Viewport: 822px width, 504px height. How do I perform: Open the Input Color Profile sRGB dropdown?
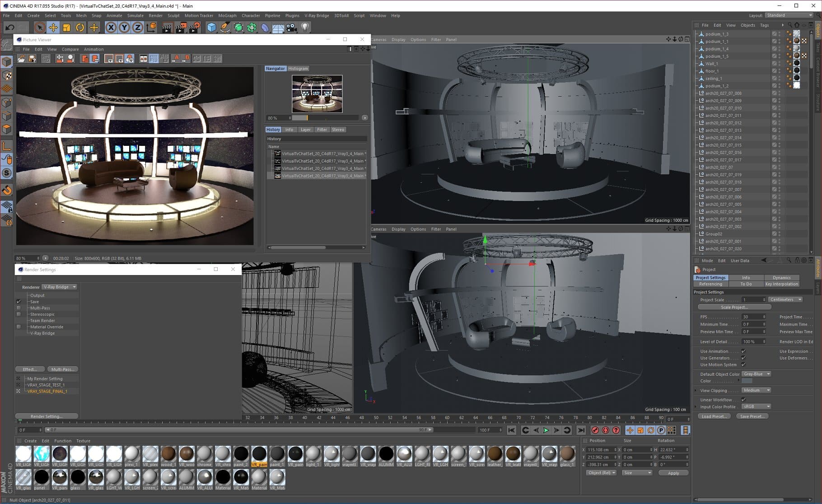point(757,407)
